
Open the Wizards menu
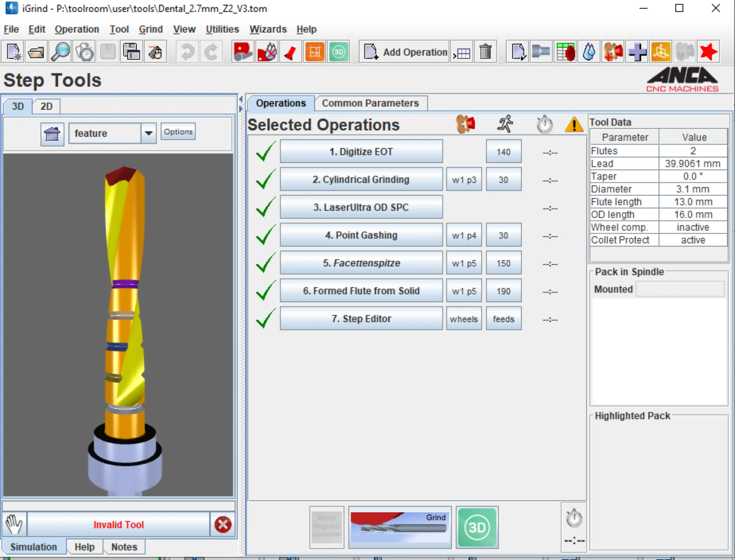pyautogui.click(x=268, y=29)
